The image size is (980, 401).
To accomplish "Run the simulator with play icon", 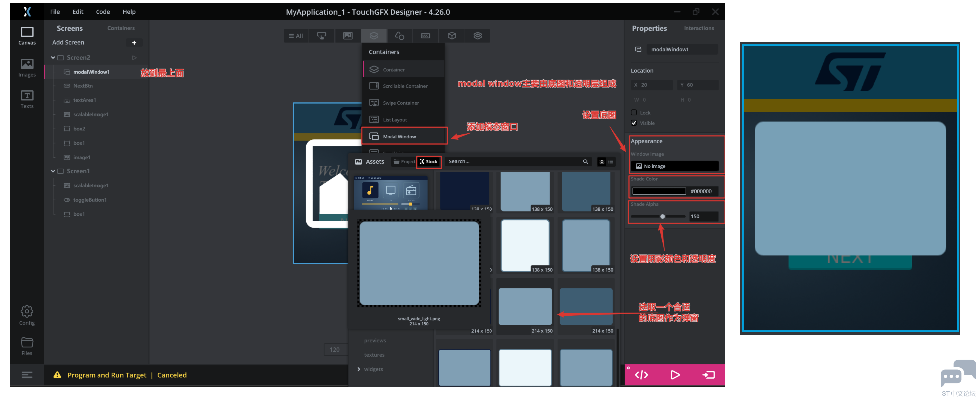I will (675, 375).
